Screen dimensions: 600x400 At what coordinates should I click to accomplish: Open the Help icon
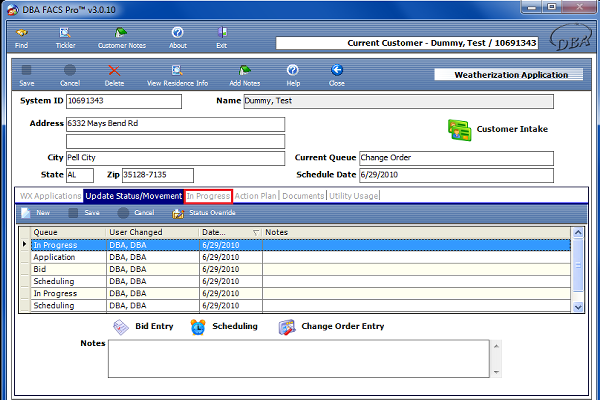click(292, 70)
